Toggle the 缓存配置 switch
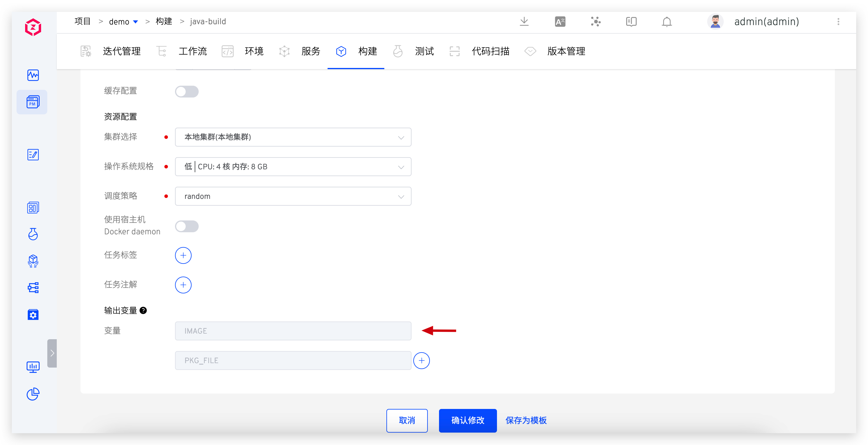This screenshot has height=445, width=868. click(187, 91)
